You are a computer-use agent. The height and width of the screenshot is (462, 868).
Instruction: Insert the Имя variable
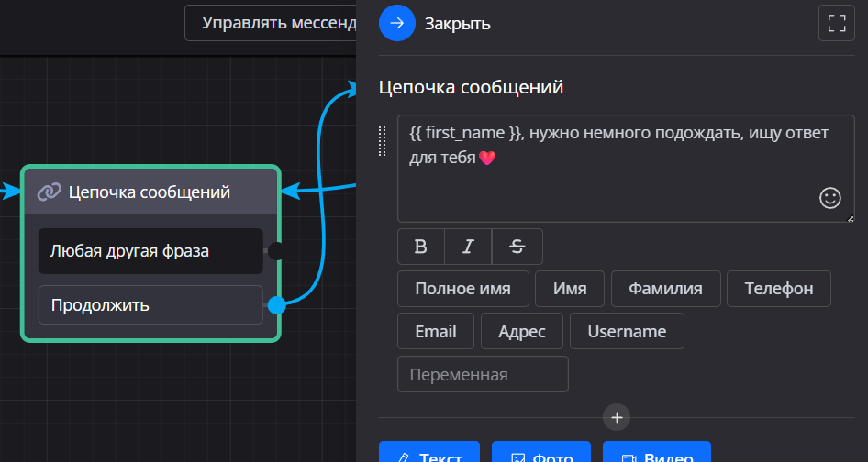click(570, 289)
